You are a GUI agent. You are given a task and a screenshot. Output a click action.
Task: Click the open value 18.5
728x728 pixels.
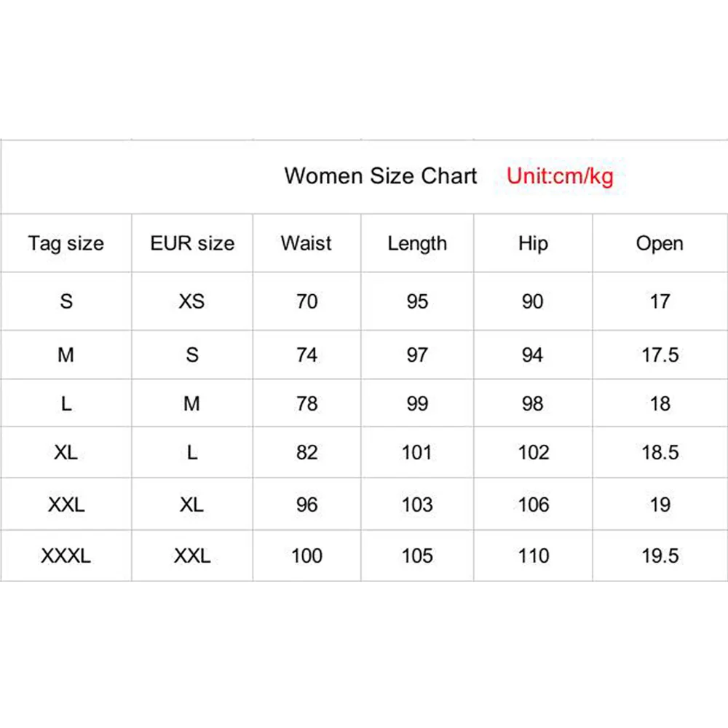coord(660,453)
